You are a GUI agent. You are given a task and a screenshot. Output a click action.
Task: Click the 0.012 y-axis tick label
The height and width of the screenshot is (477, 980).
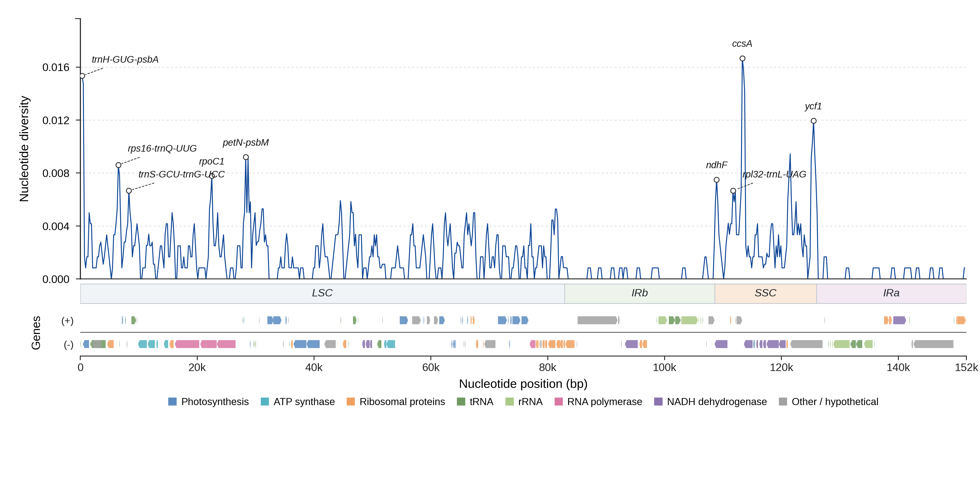pos(56,120)
